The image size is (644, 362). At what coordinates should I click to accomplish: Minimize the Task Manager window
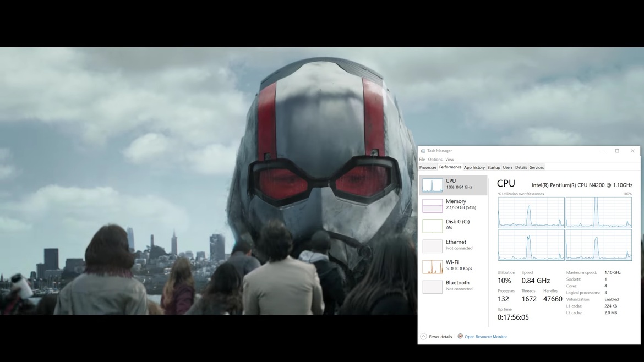point(602,151)
